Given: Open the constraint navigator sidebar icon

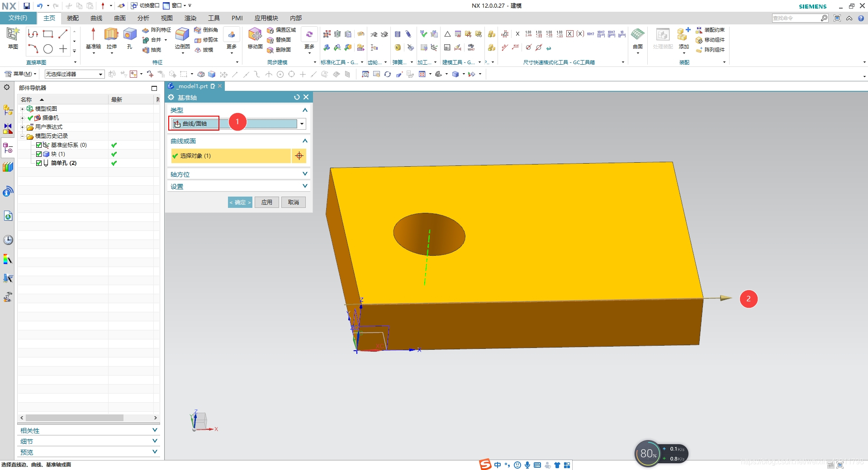Looking at the screenshot, I should click(8, 129).
